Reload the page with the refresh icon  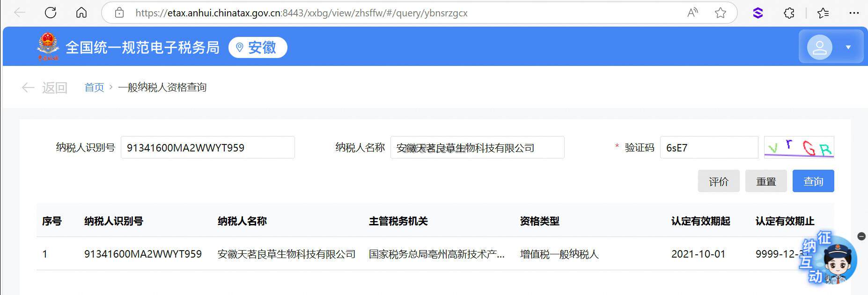[x=51, y=13]
